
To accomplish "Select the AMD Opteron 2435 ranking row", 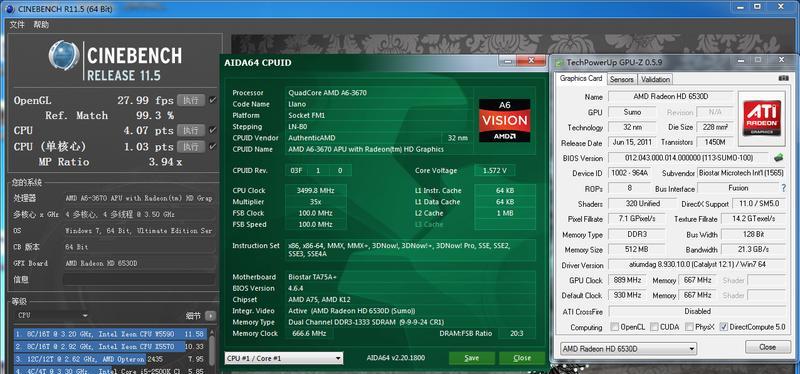I will coord(110,359).
